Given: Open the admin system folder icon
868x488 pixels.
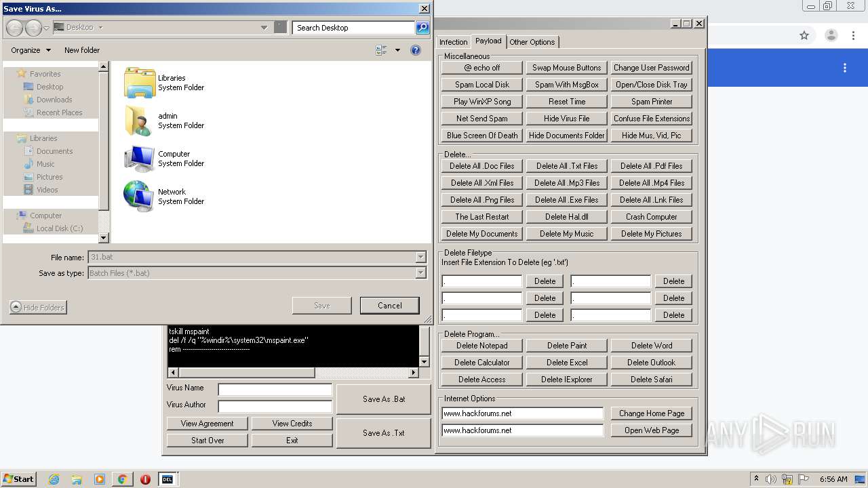Looking at the screenshot, I should [x=140, y=121].
